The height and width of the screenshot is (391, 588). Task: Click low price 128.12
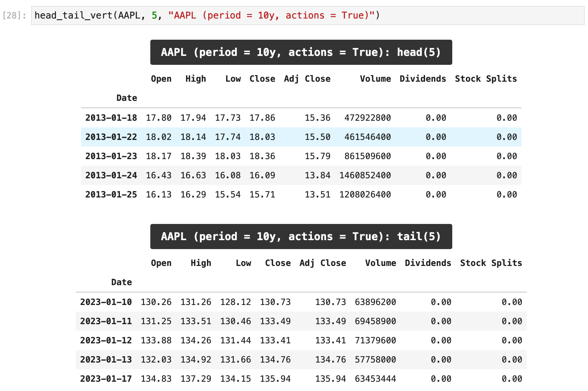tap(235, 302)
